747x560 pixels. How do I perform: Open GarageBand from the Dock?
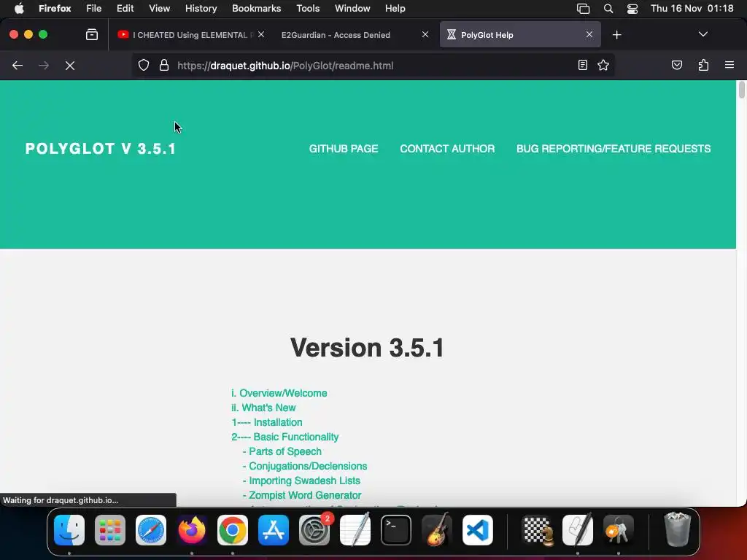coord(437,530)
